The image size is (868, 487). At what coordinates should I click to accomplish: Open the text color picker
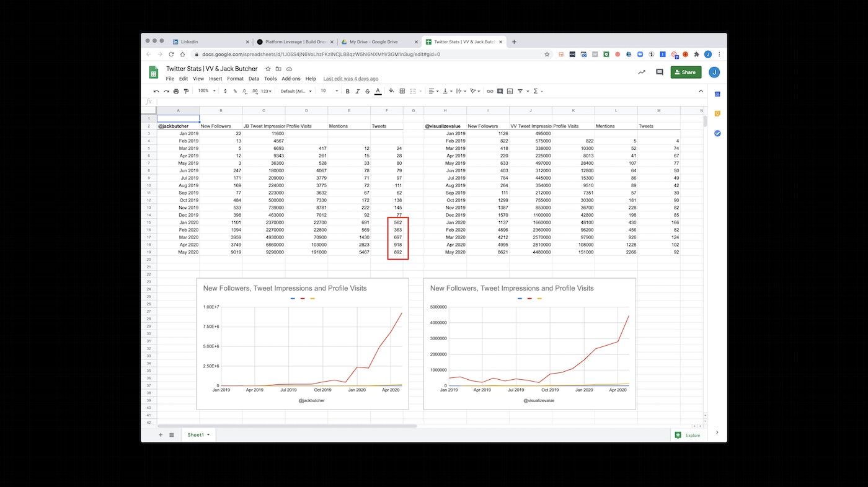(x=378, y=91)
